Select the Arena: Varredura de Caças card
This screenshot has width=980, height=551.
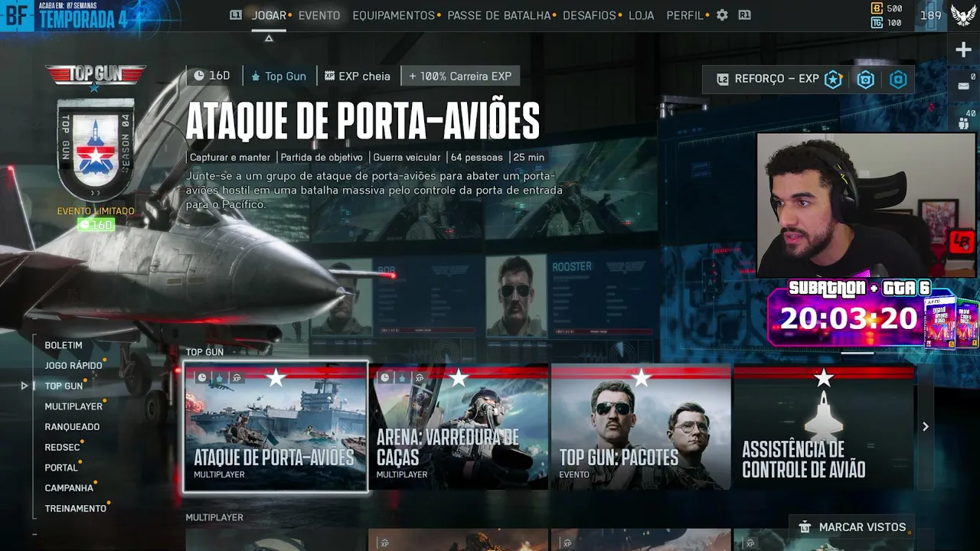[458, 426]
